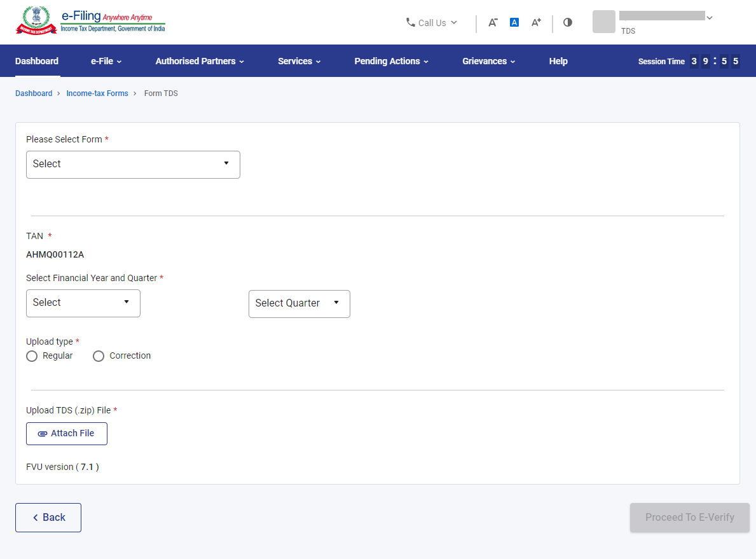Click the Attach File button
This screenshot has width=756, height=559.
pos(67,433)
